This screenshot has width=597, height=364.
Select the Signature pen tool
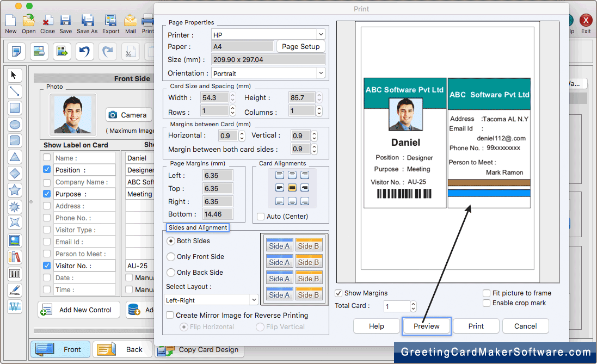coord(15,290)
